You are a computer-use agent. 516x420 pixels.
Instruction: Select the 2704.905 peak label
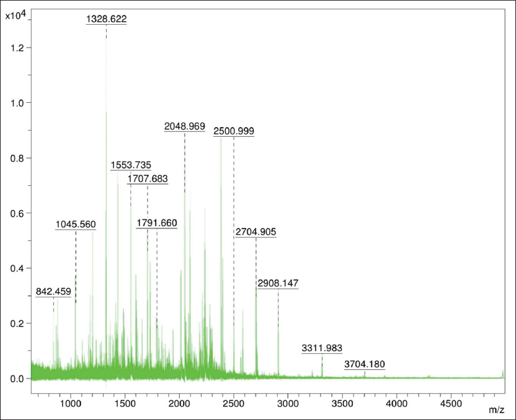pyautogui.click(x=256, y=232)
